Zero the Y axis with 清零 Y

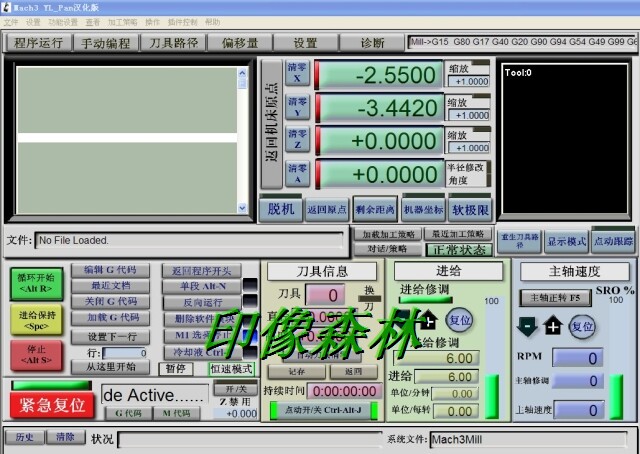click(x=297, y=107)
